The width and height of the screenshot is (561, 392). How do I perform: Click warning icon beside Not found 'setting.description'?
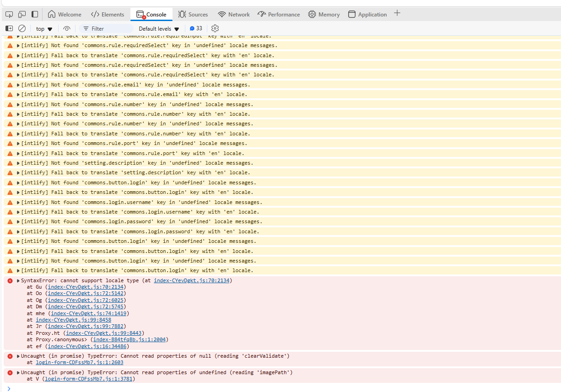coord(10,163)
